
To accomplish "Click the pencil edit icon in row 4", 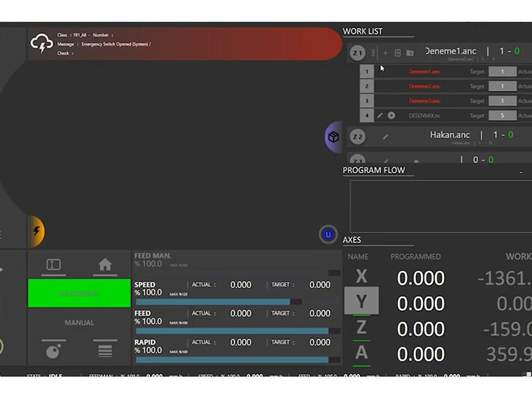I will pos(380,116).
